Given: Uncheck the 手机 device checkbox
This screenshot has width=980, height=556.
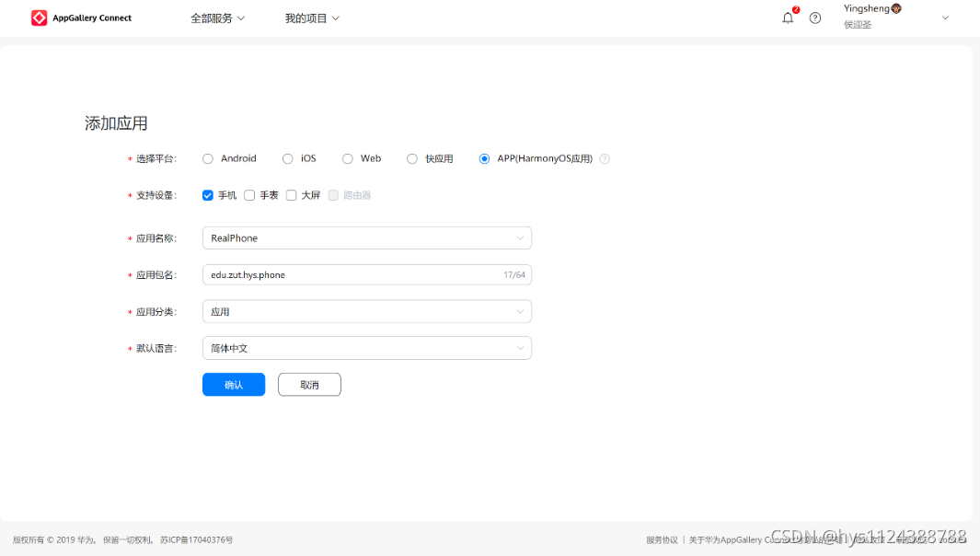Looking at the screenshot, I should click(x=208, y=195).
